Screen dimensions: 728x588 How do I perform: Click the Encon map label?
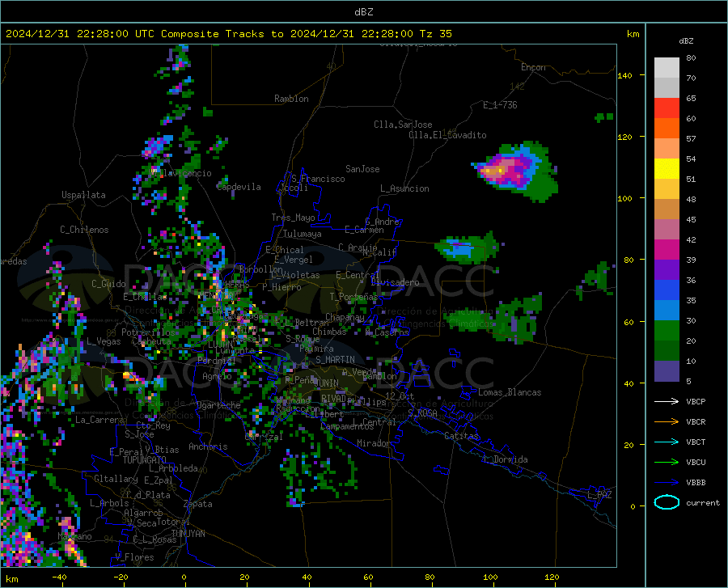coord(533,67)
